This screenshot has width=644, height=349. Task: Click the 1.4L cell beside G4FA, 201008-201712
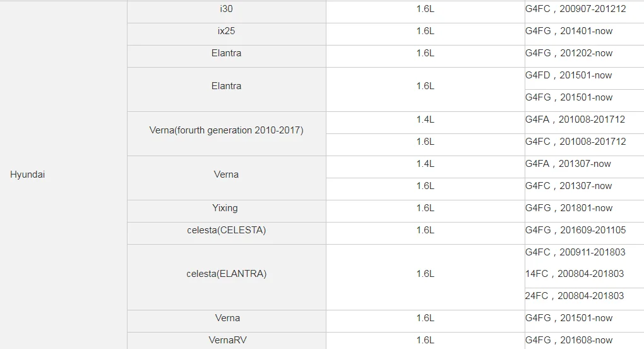(x=425, y=119)
